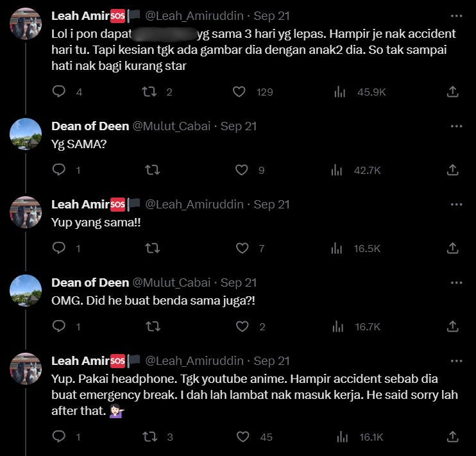This screenshot has height=456, width=476.
Task: Retweet the first tweet with 2 retweets
Action: [149, 92]
